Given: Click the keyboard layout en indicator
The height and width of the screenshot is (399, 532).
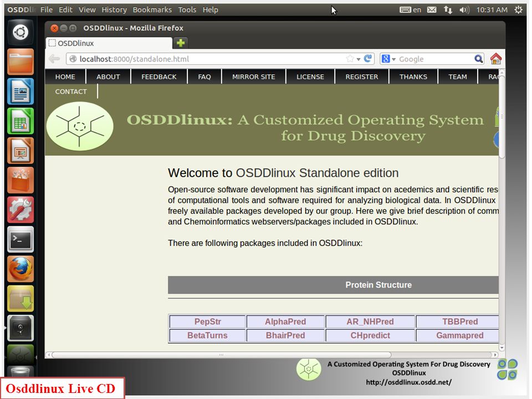Looking at the screenshot, I should (410, 10).
